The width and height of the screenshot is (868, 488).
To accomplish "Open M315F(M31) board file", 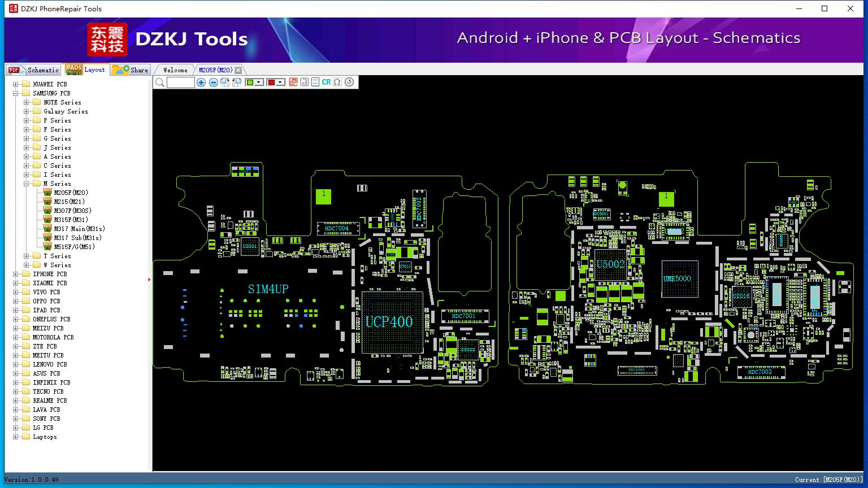I will click(71, 220).
